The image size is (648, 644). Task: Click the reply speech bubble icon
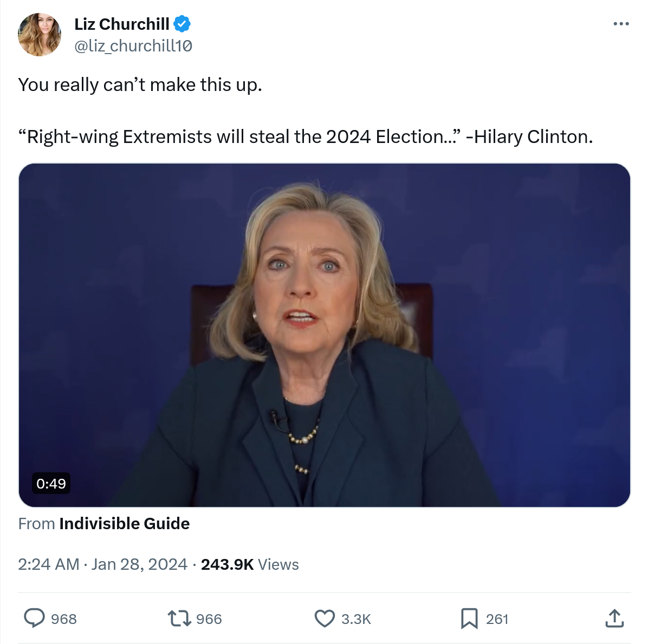34,618
